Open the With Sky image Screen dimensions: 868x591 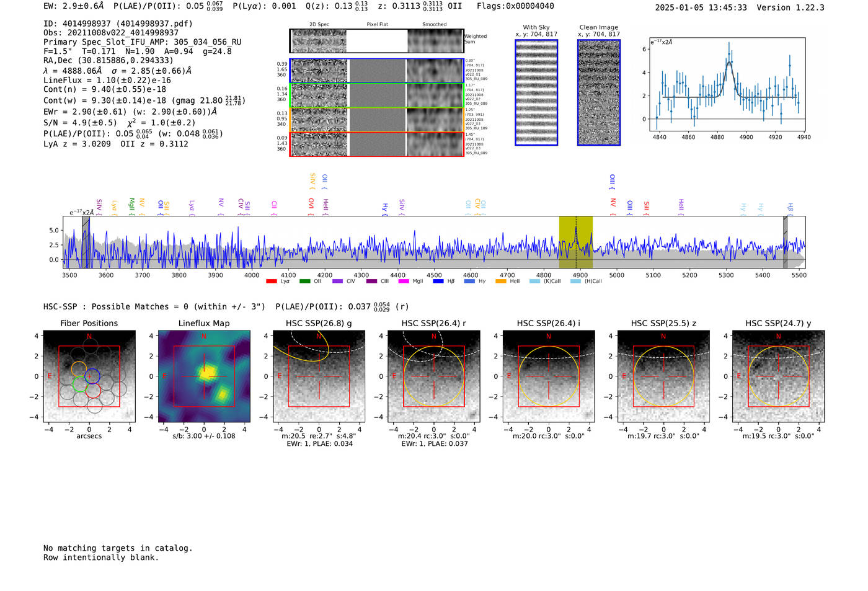pos(536,92)
